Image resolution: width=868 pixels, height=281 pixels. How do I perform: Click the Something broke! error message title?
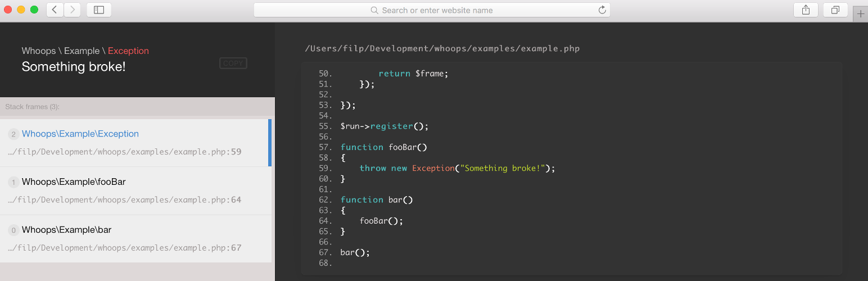(x=74, y=67)
